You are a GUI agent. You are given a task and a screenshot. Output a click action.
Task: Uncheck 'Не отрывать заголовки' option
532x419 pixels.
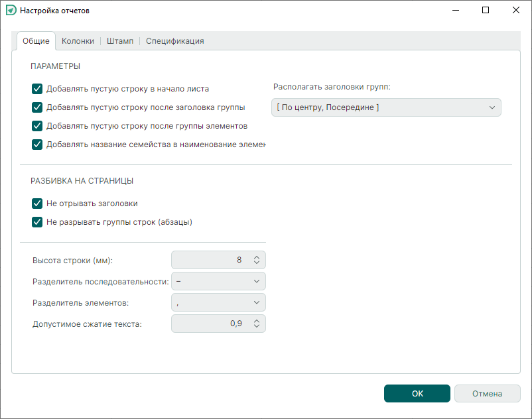[37, 204]
